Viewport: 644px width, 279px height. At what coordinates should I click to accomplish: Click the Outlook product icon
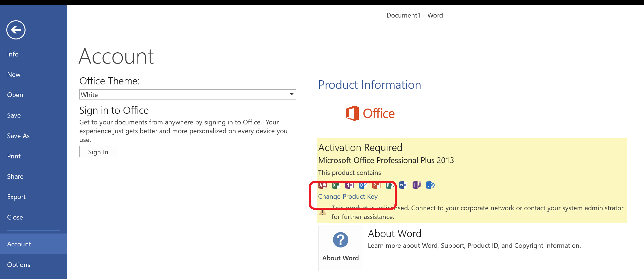(x=363, y=186)
